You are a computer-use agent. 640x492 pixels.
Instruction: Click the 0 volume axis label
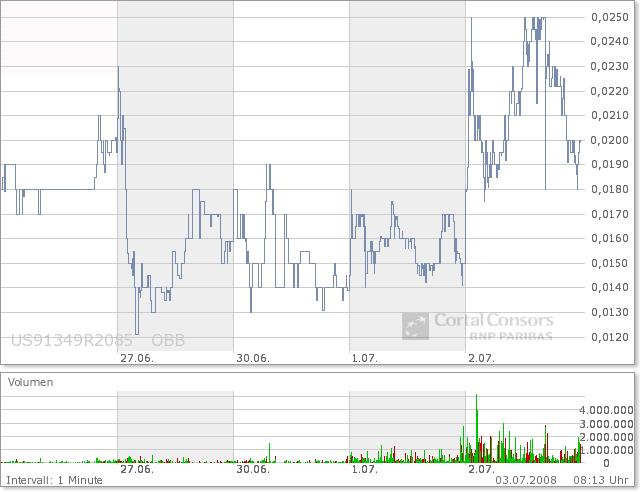(606, 463)
